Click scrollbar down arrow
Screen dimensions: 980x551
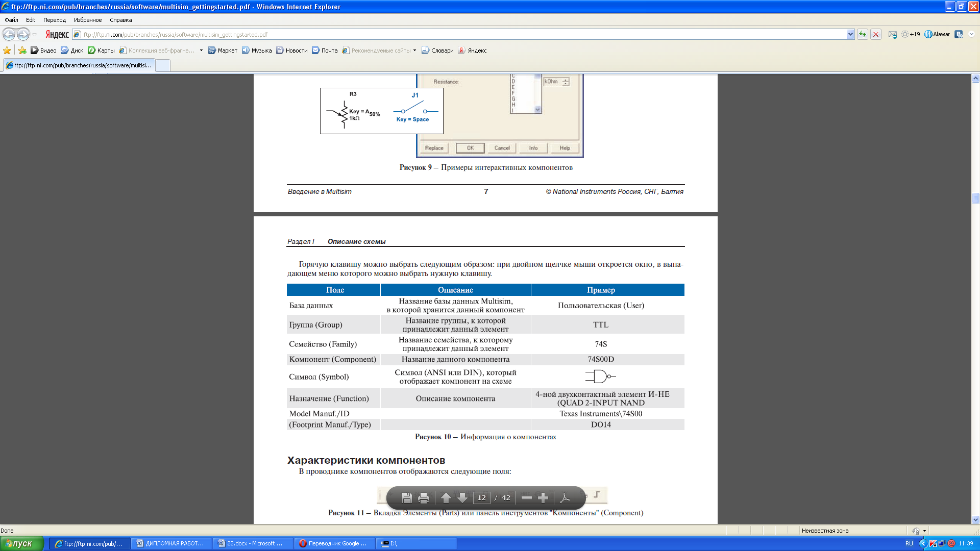[975, 520]
